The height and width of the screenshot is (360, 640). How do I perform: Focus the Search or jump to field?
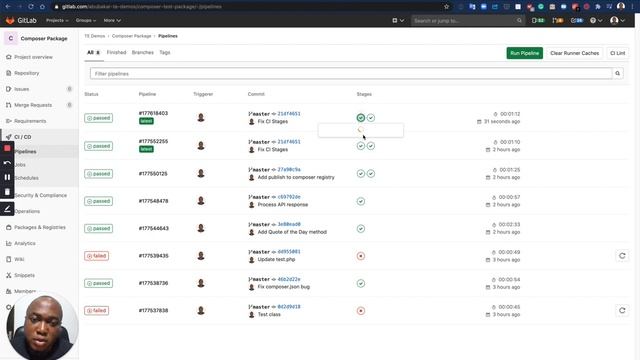pyautogui.click(x=467, y=20)
